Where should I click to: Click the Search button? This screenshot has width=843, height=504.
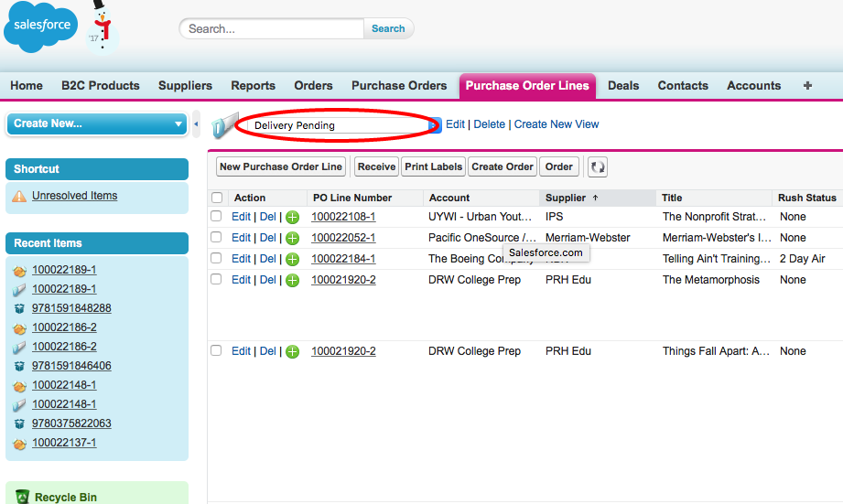(388, 28)
